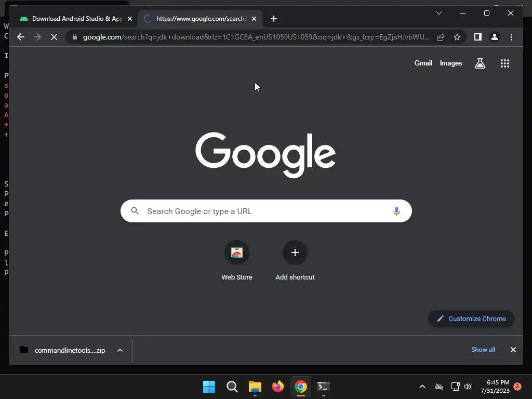Bookmark this page with the star icon
The width and height of the screenshot is (532, 399).
click(x=457, y=37)
